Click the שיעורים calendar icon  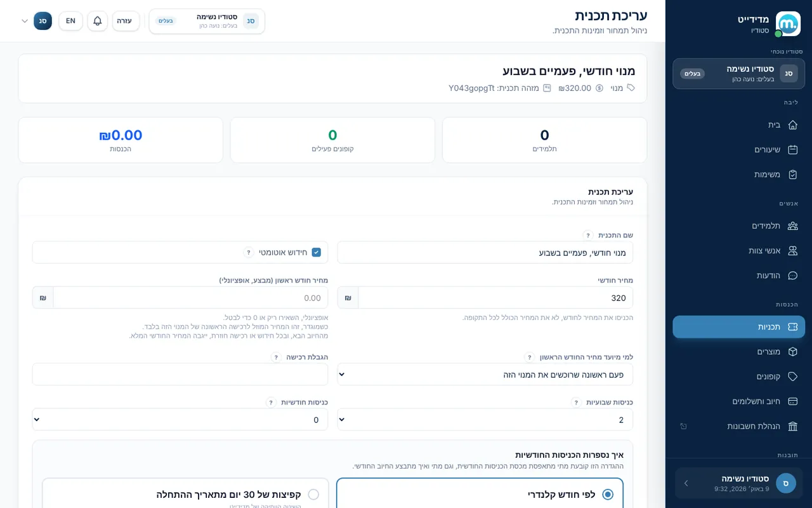coord(792,150)
